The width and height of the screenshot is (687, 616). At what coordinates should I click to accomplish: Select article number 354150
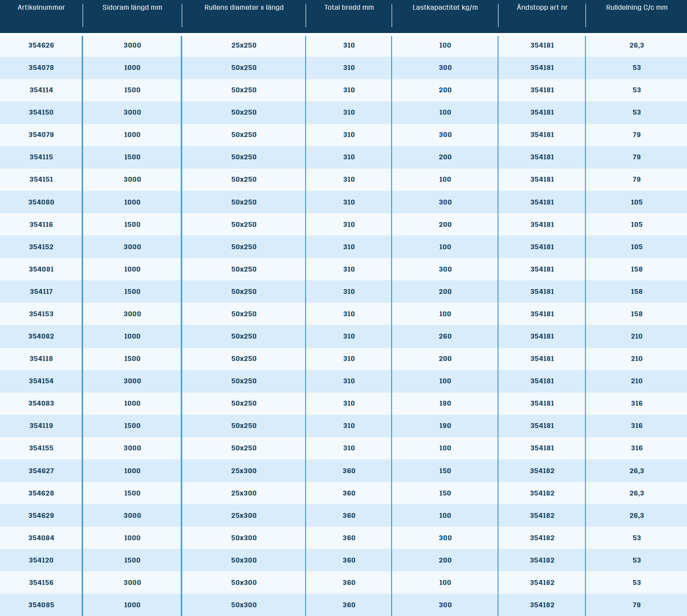41,112
